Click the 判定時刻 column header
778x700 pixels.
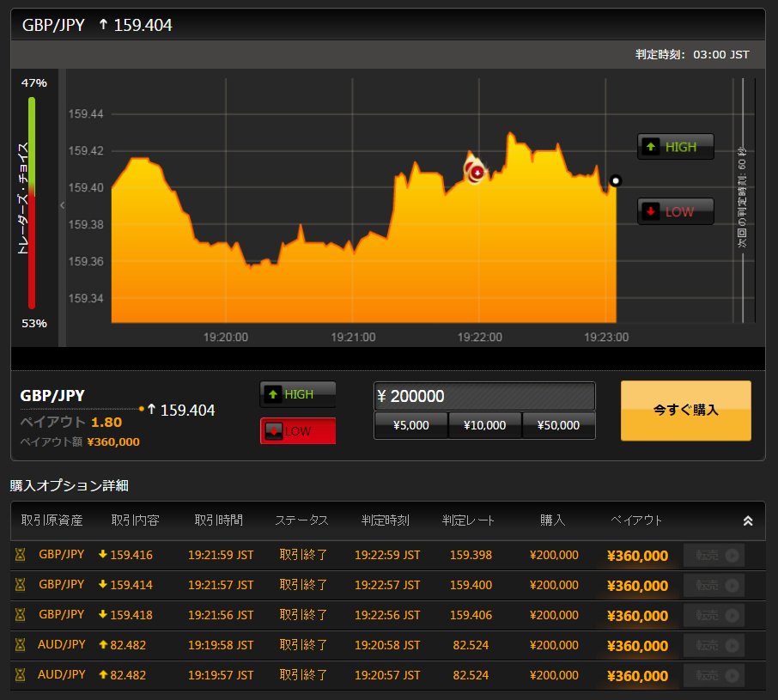[386, 520]
